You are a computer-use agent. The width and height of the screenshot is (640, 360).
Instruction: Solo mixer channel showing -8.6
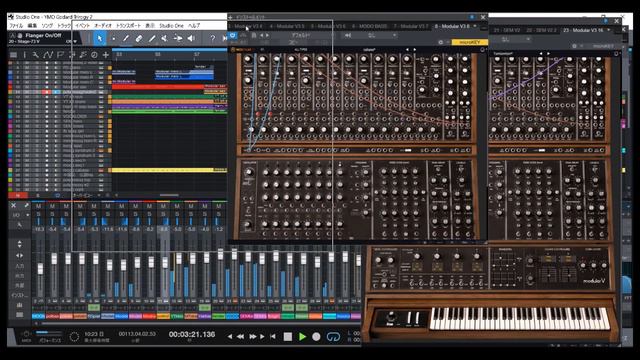pyautogui.click(x=136, y=214)
